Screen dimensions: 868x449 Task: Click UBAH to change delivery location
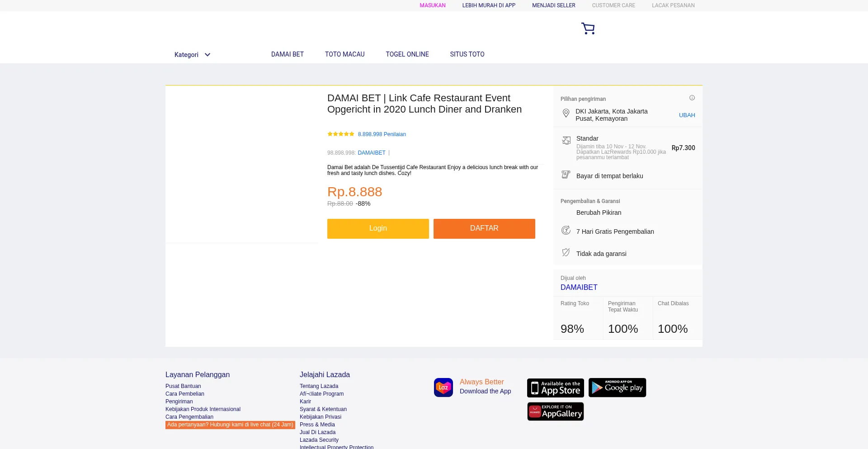pyautogui.click(x=687, y=115)
